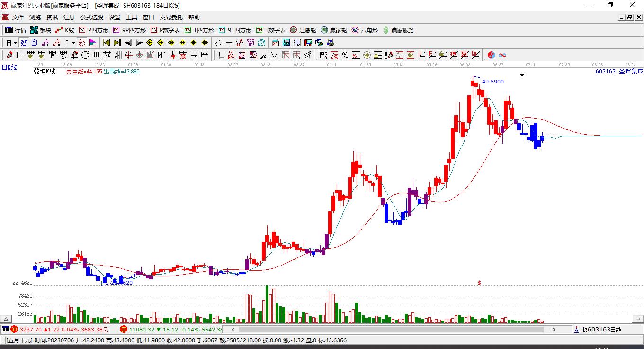Click the 603163 圣晖集成 stock label
644x349 pixels.
coord(619,72)
